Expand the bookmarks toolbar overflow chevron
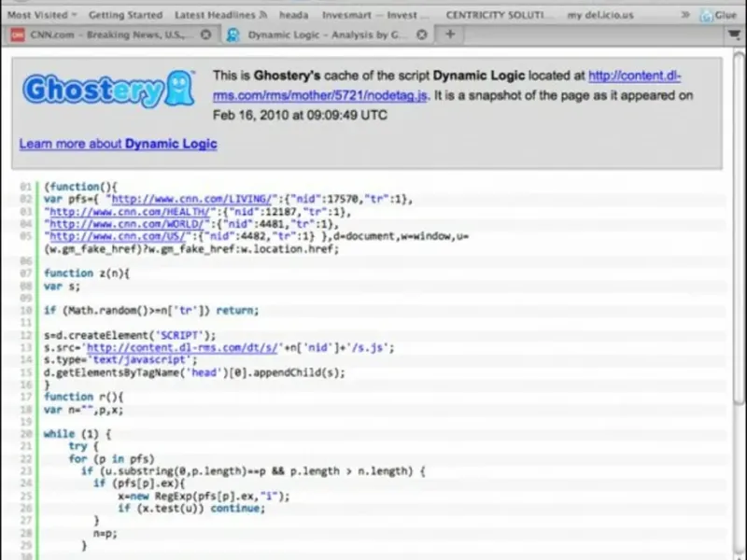The image size is (747, 560). (685, 15)
